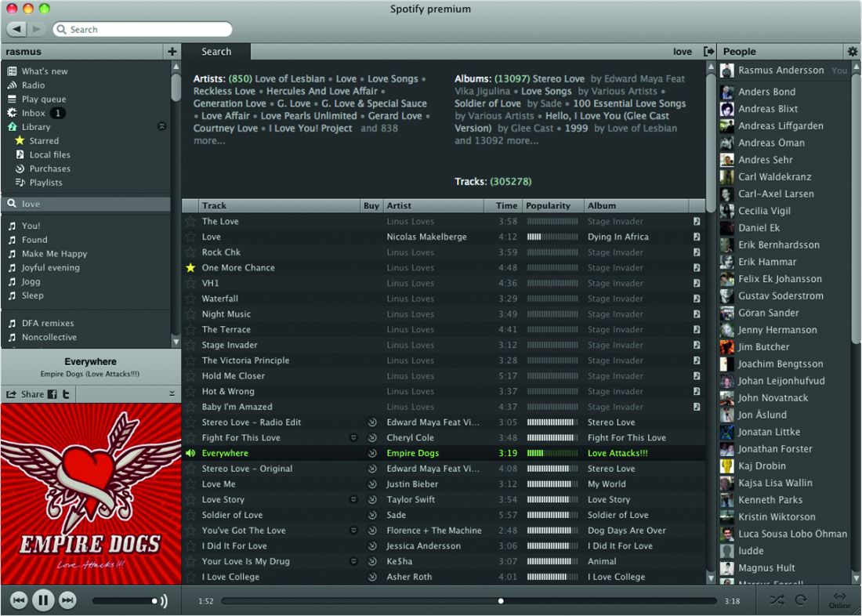Click the plus icon beside rasmus

(x=172, y=52)
